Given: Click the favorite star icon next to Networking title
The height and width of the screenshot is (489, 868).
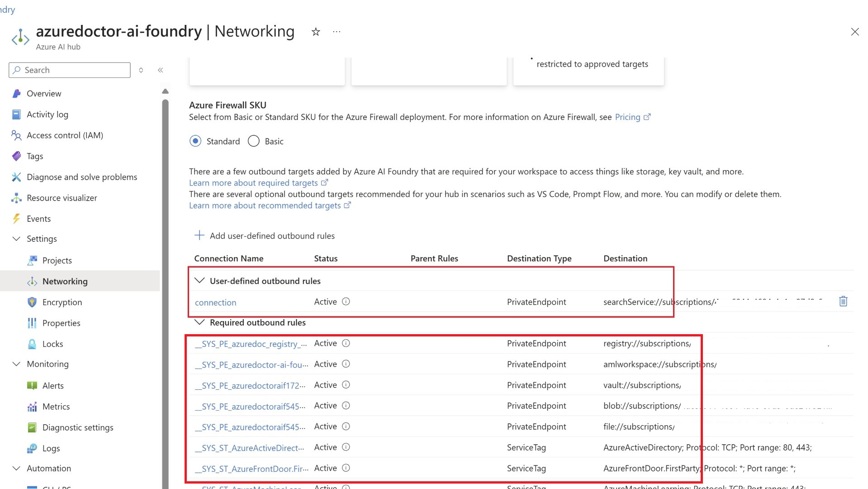Looking at the screenshot, I should 316,32.
